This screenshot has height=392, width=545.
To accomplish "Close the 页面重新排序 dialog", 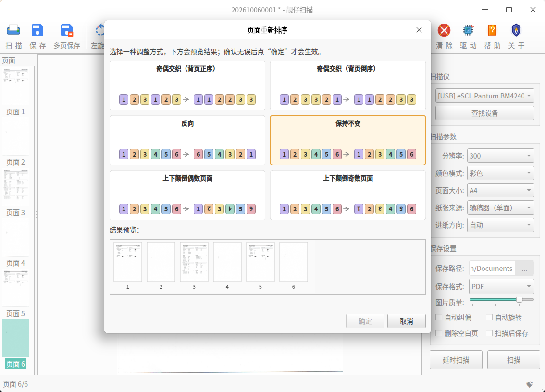I will (419, 30).
